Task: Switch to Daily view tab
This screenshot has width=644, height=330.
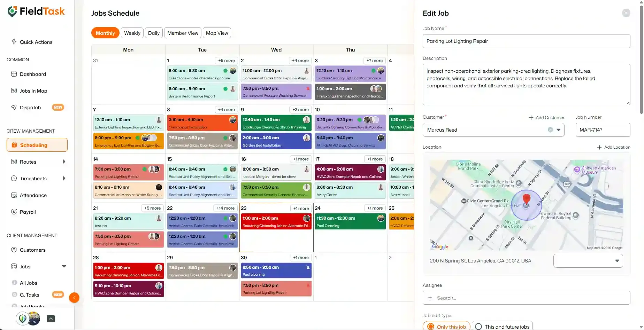Action: pos(154,33)
